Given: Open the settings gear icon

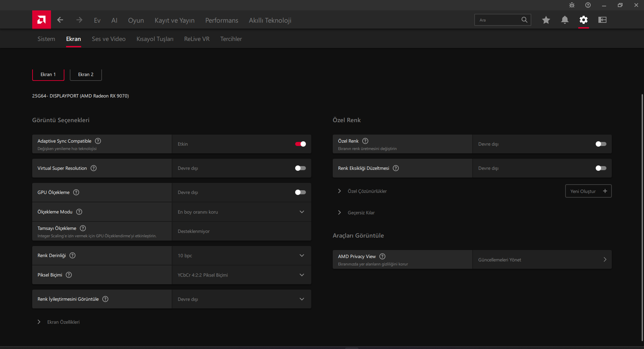Looking at the screenshot, I should tap(584, 20).
